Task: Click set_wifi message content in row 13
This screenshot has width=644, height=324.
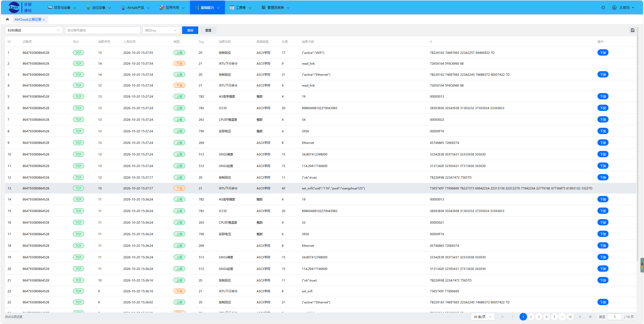Action: point(333,188)
